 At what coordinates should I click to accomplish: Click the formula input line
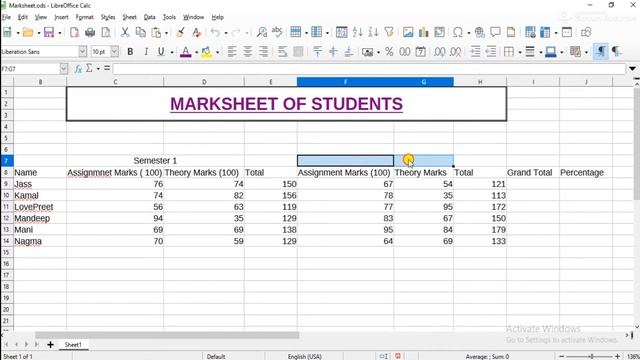[369, 69]
